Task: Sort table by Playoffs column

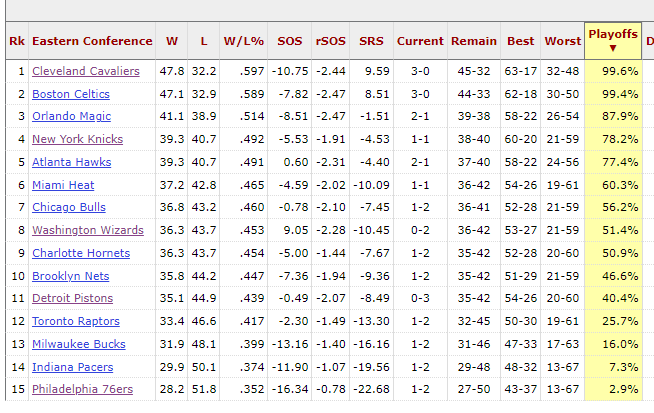Action: pos(613,40)
